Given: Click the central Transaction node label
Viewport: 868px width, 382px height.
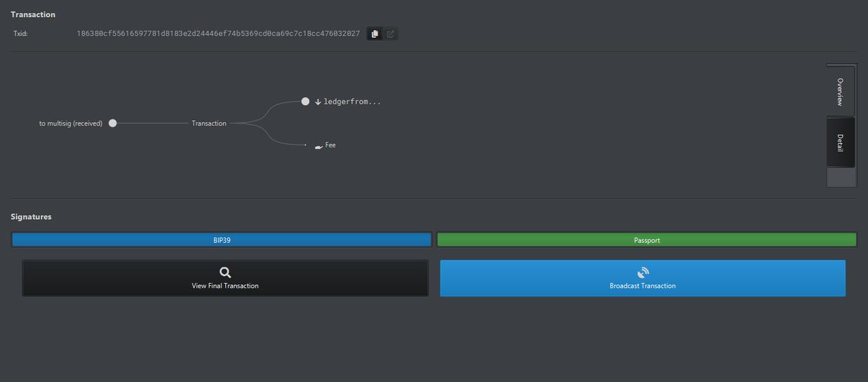Looking at the screenshot, I should (209, 123).
